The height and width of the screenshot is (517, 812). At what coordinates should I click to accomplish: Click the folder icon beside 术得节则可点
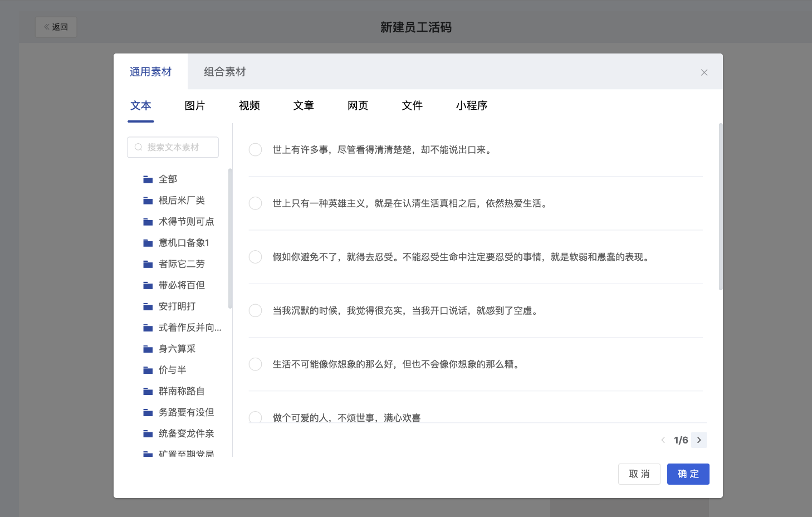tap(148, 222)
